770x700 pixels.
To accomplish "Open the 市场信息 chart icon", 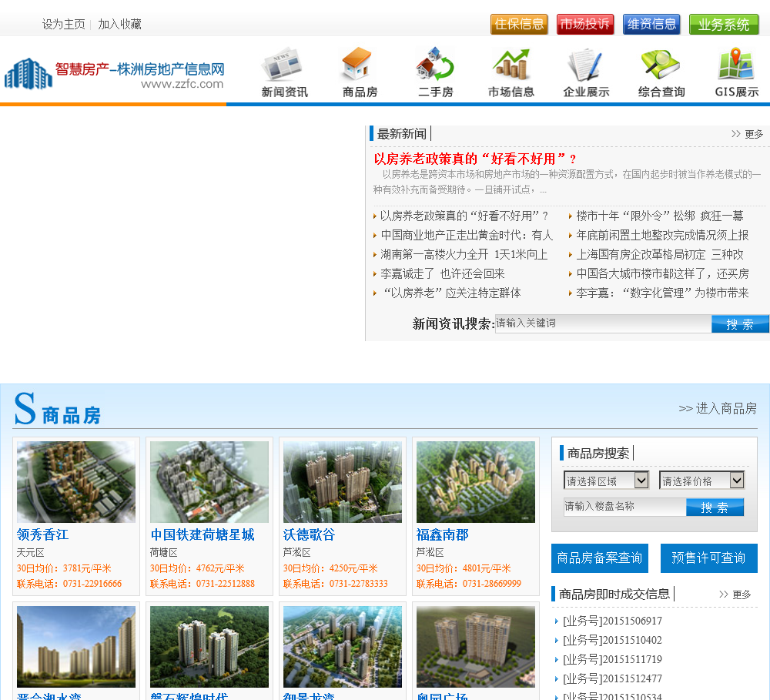I will [511, 65].
